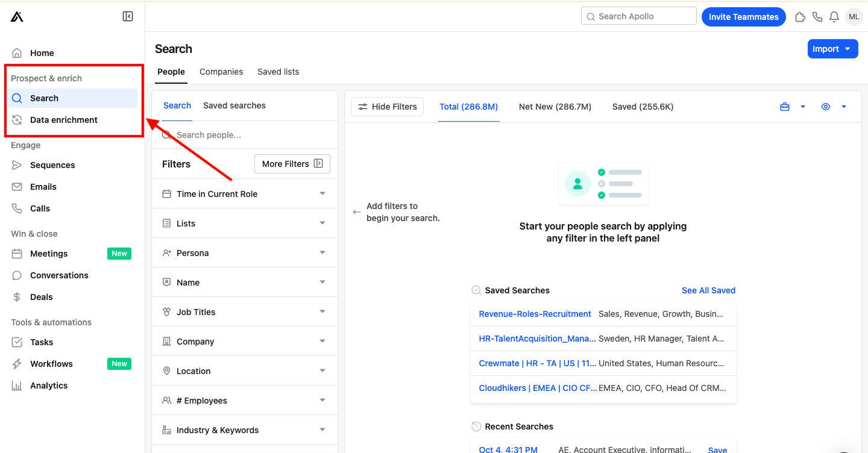Open the ML user avatar menu

coord(854,17)
